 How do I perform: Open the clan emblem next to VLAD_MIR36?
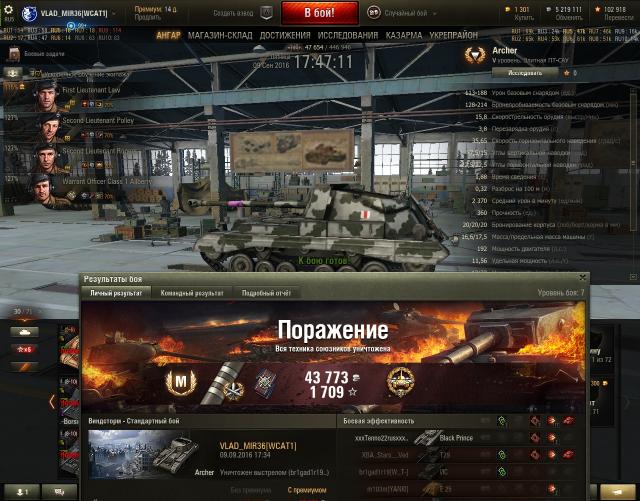pyautogui.click(x=29, y=13)
